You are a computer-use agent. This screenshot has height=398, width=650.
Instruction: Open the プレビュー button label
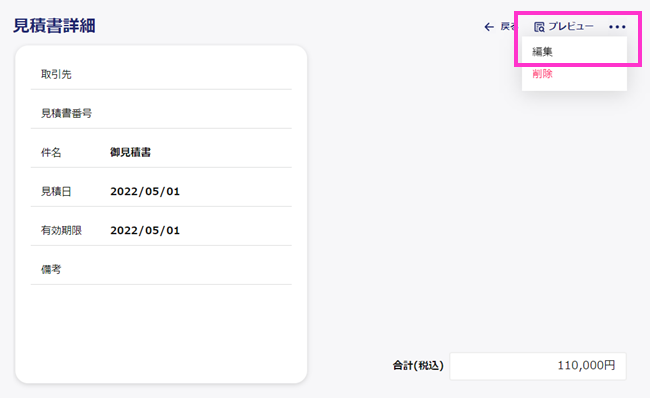[571, 27]
